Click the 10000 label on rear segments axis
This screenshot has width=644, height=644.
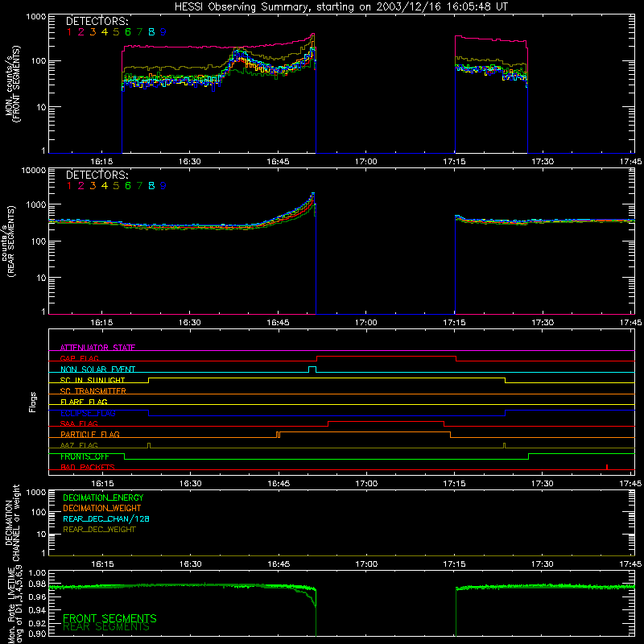[34, 170]
